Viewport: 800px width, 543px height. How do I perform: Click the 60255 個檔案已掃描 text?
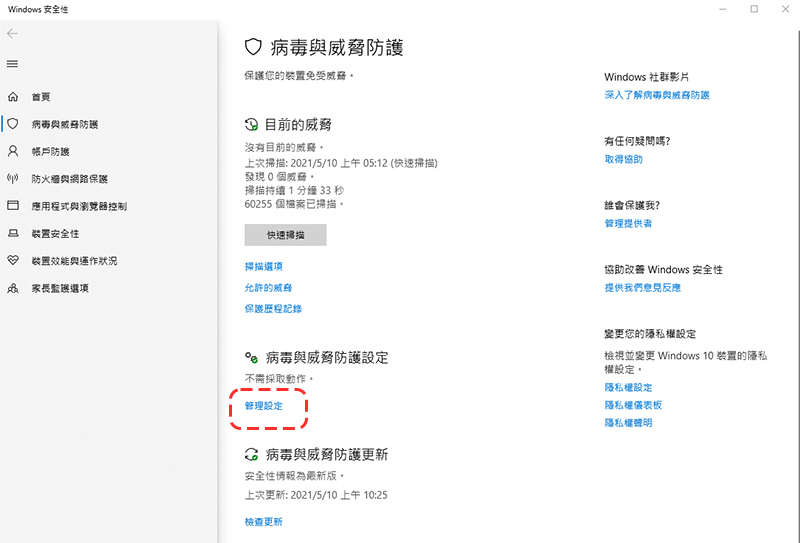click(x=294, y=204)
